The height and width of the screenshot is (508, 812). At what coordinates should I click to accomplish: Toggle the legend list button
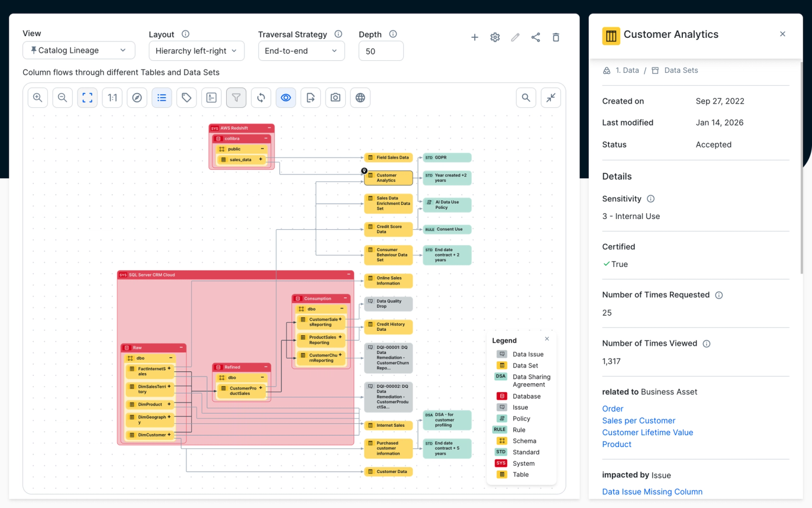coord(162,98)
